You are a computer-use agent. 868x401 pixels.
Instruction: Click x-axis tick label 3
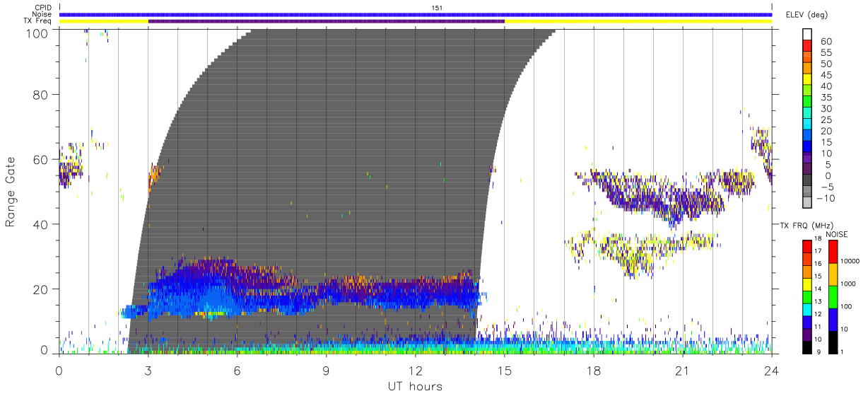pyautogui.click(x=148, y=371)
